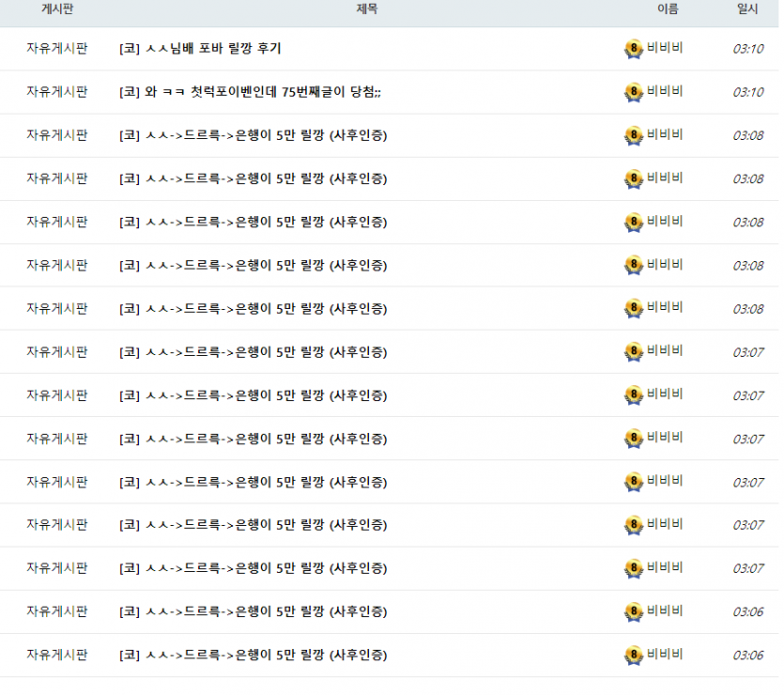This screenshot has height=695, width=784.
Task: Click the level badge on the topmost 03:06 row
Action: point(634,612)
